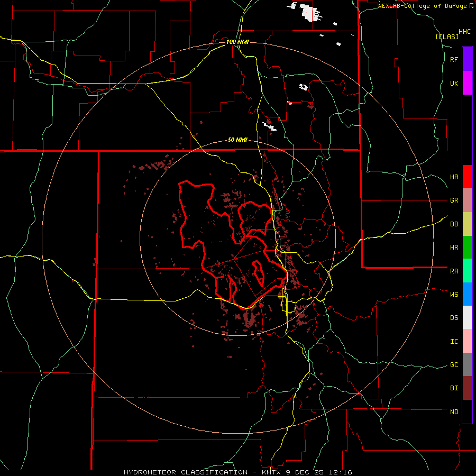Screen dimensions: 476x476
Task: Click the IC legend label
Action: (454, 342)
